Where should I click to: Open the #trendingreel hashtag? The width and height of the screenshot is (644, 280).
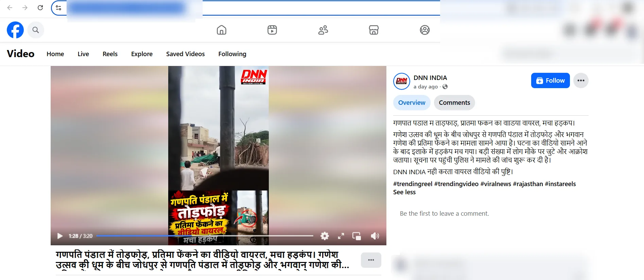[413, 184]
